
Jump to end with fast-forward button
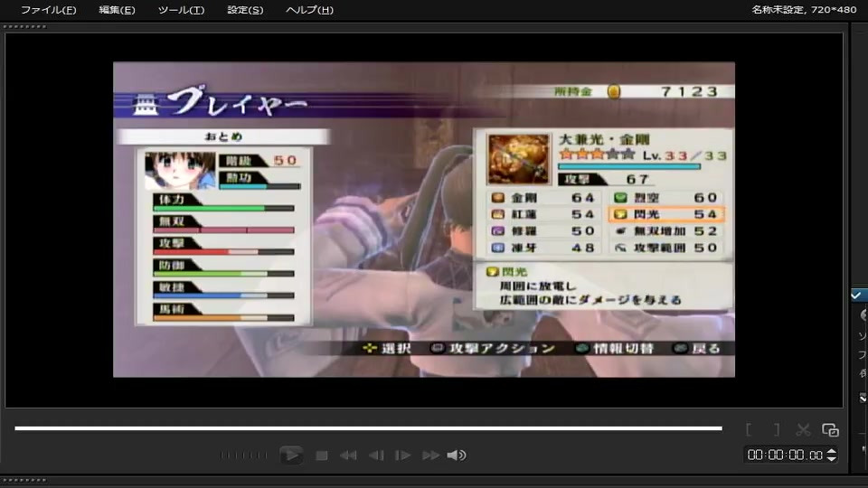(430, 455)
